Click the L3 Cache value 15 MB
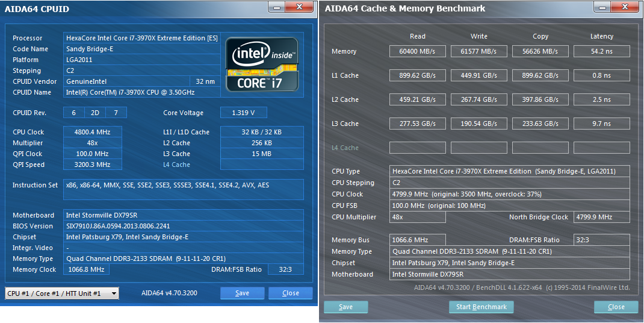Image resolution: width=644 pixels, height=323 pixels. point(262,154)
